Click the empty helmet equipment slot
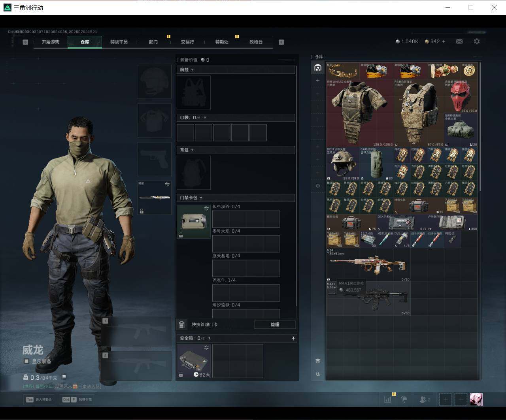Viewport: 506px width, 420px height. point(155,82)
